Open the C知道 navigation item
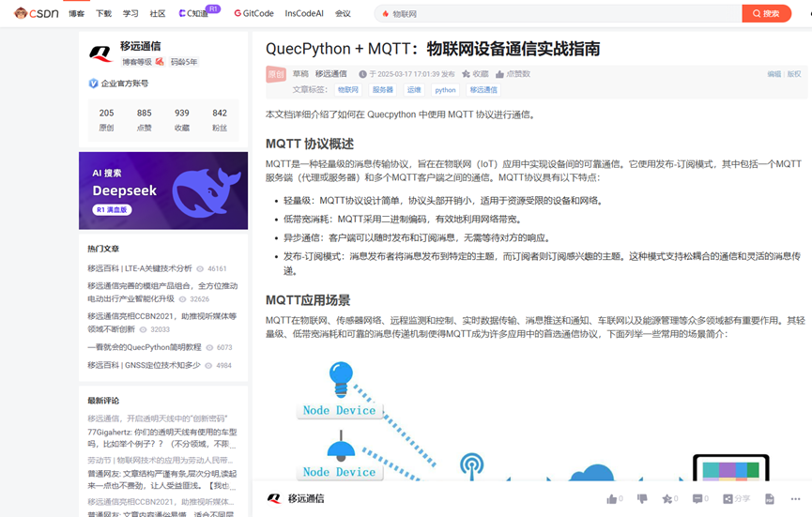The height and width of the screenshot is (517, 812). (x=193, y=13)
